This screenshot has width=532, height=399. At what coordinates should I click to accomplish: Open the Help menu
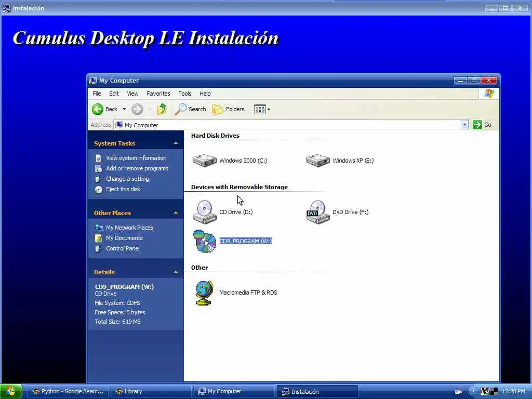point(205,94)
